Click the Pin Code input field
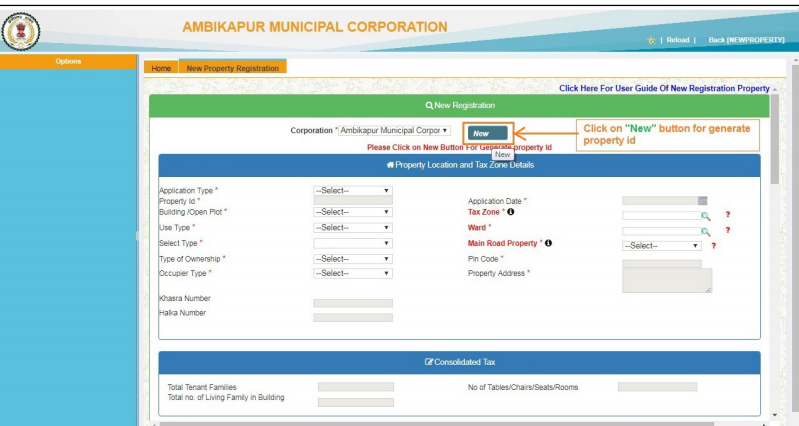This screenshot has height=426, width=799. pos(661,263)
